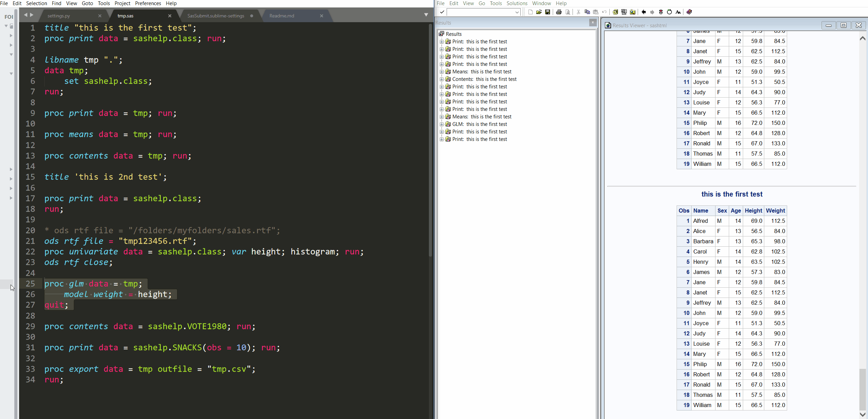Open Sublime tab list dropdown arrow
This screenshot has height=419, width=868.
426,15
